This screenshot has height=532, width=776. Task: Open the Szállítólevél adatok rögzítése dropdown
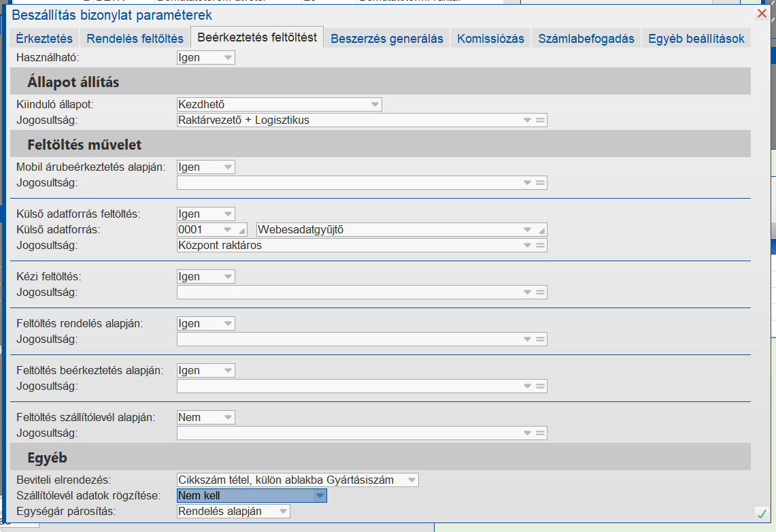click(320, 496)
